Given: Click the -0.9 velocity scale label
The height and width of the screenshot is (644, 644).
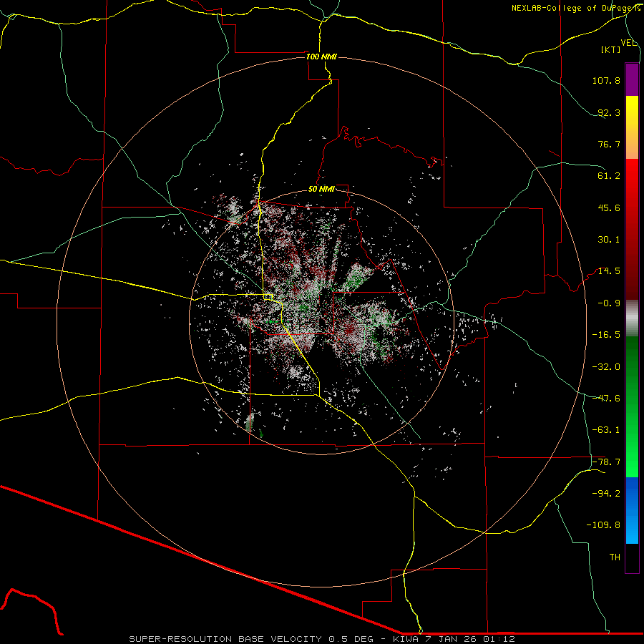Looking at the screenshot, I should coord(609,303).
